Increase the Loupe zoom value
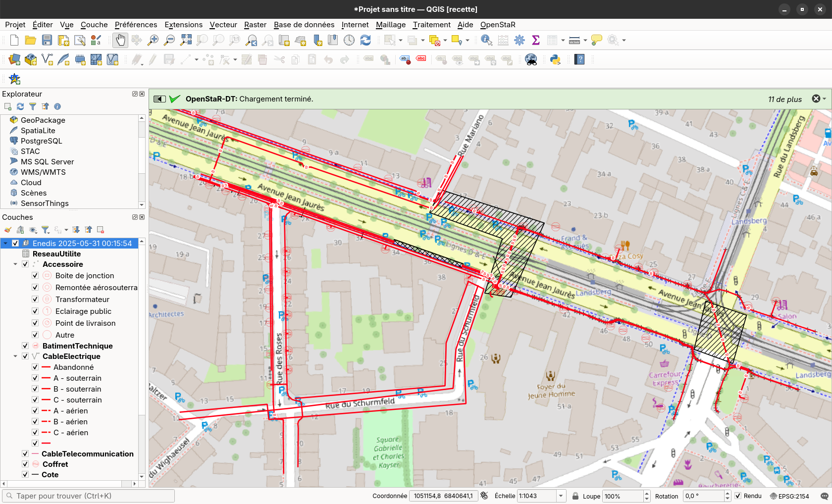The image size is (832, 504). pos(646,493)
